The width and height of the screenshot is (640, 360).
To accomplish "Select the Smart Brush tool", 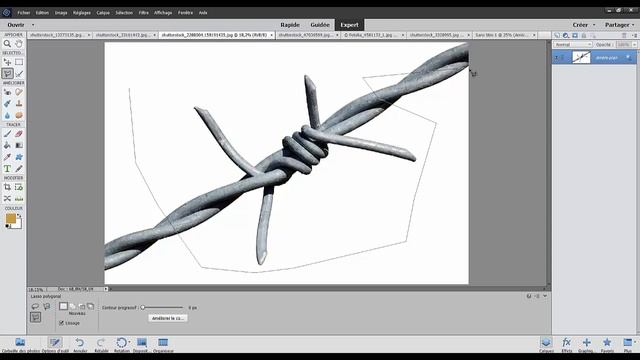I will (x=7, y=104).
